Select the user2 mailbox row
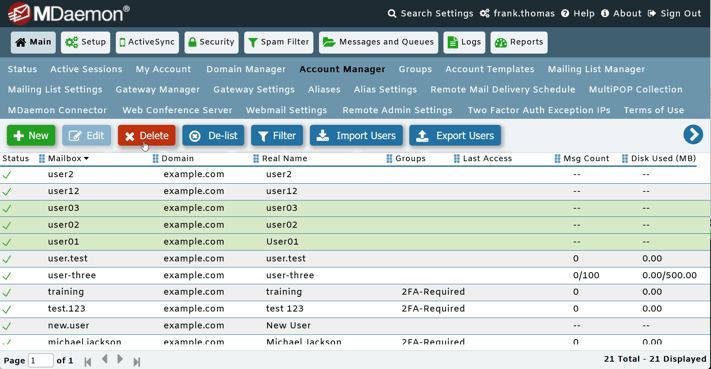The width and height of the screenshot is (711, 369). click(x=355, y=175)
